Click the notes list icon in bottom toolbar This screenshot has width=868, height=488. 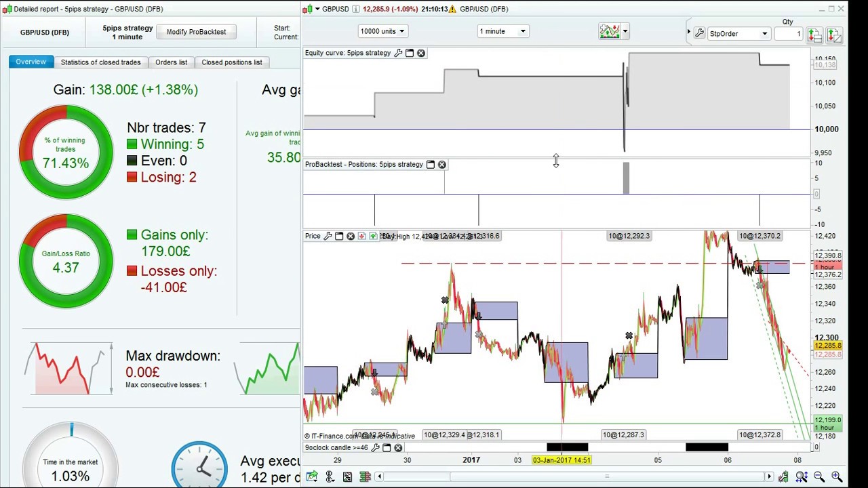tap(347, 477)
